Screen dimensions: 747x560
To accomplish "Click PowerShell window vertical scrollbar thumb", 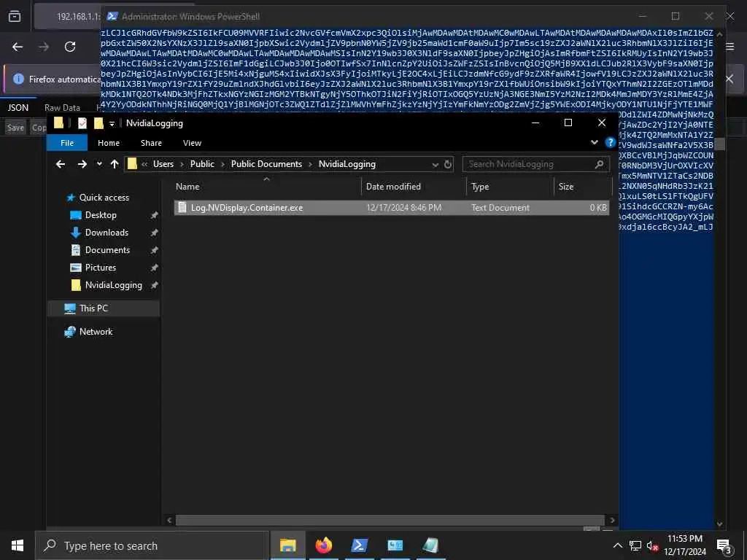I will point(719,144).
